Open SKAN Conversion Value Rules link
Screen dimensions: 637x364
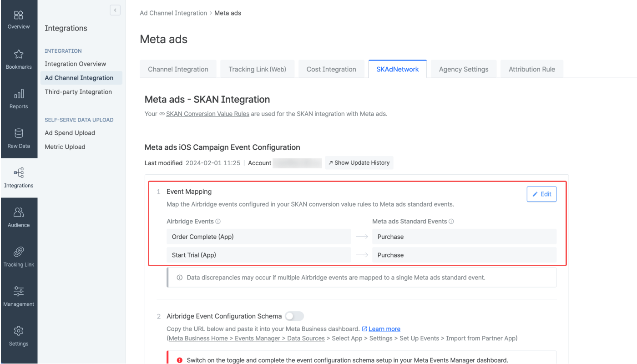coord(207,114)
